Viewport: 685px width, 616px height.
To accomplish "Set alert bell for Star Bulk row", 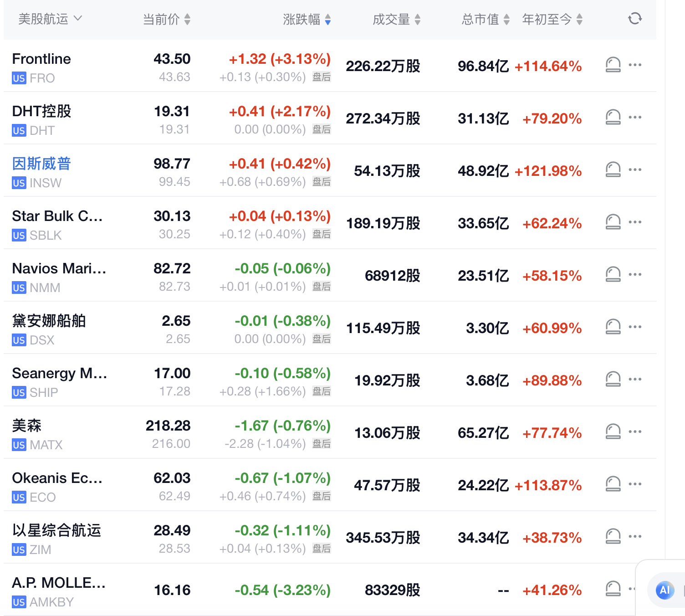I will pos(613,222).
